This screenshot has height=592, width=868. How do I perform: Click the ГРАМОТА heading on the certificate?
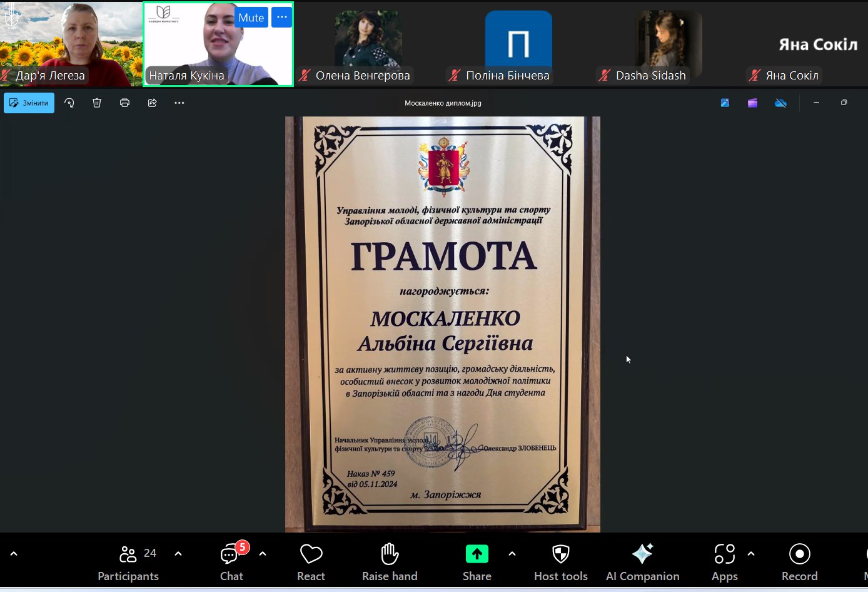(444, 257)
